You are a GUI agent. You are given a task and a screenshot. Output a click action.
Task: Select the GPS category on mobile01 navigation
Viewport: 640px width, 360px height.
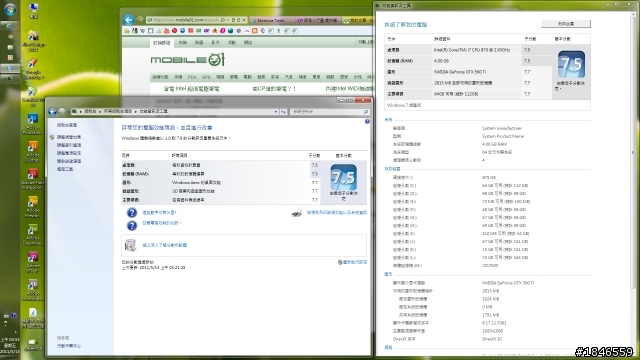point(206,77)
